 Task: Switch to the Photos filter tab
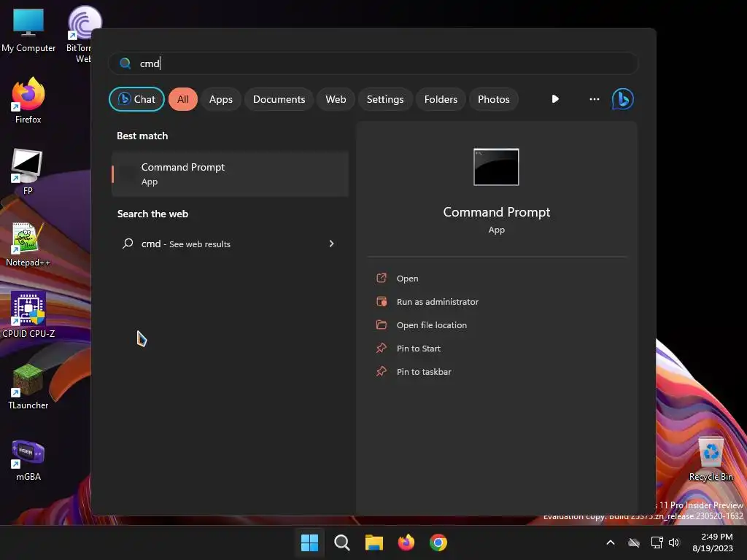494,99
